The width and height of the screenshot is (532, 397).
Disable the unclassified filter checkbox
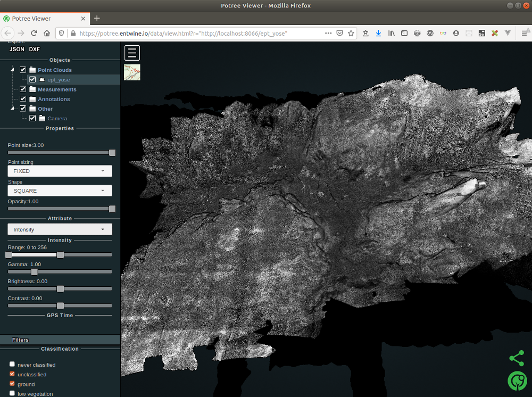(x=12, y=374)
